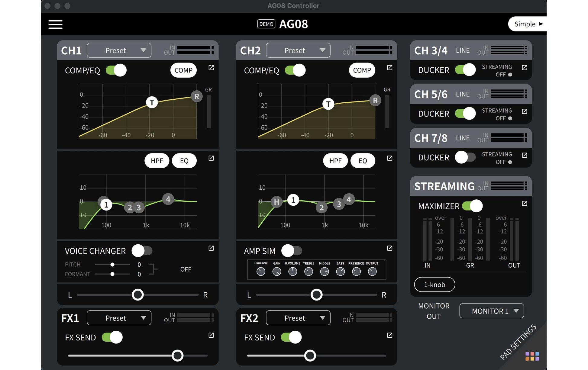Image resolution: width=588 pixels, height=370 pixels.
Task: Select CH1 compressor threshold T handle
Action: click(152, 102)
